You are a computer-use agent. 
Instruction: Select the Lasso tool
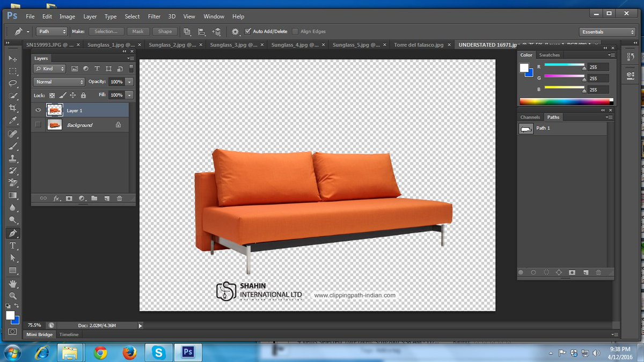[x=13, y=83]
